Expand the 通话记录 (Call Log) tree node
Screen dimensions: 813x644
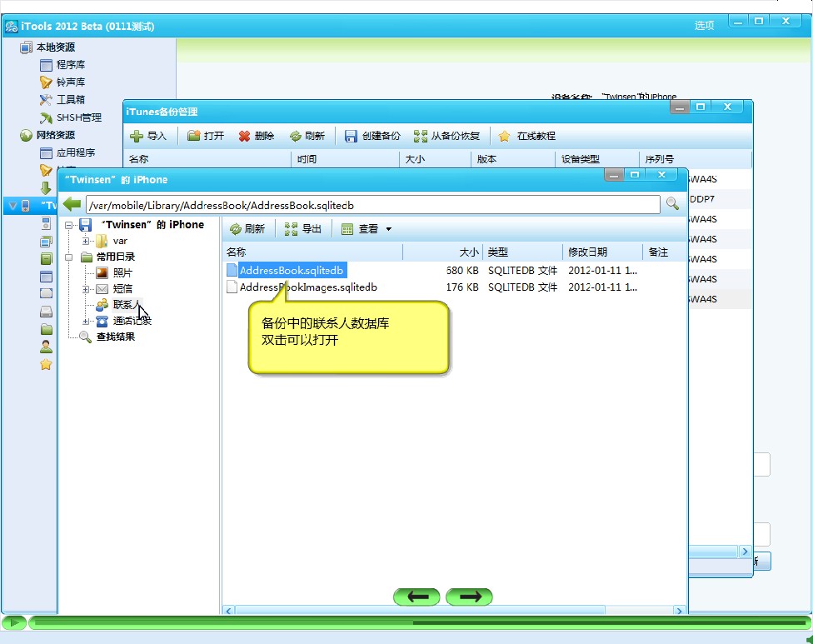(86, 321)
